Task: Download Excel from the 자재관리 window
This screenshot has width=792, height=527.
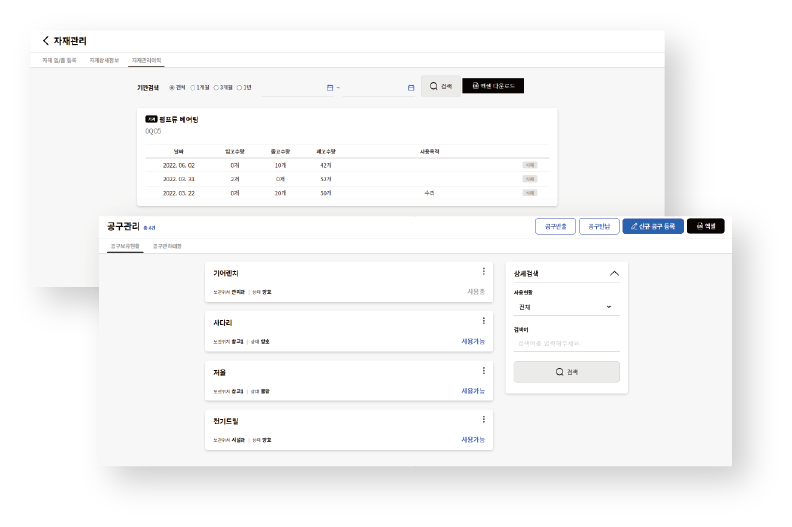Action: (x=493, y=86)
